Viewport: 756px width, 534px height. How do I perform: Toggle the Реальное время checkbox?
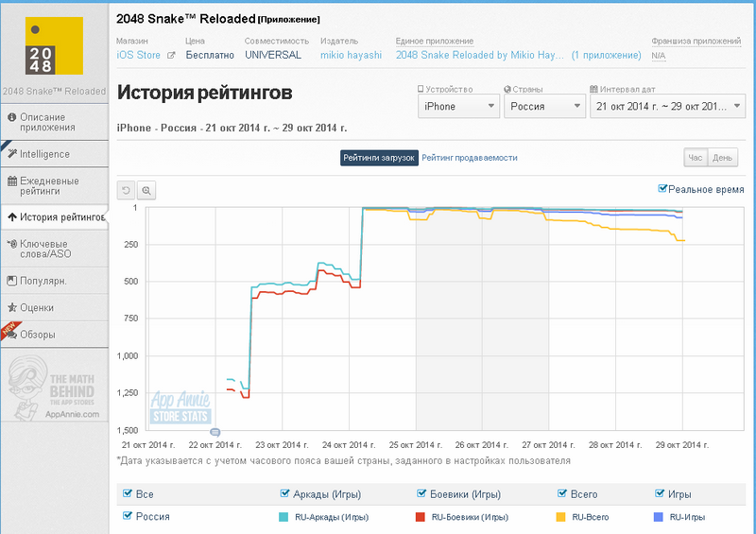point(663,189)
